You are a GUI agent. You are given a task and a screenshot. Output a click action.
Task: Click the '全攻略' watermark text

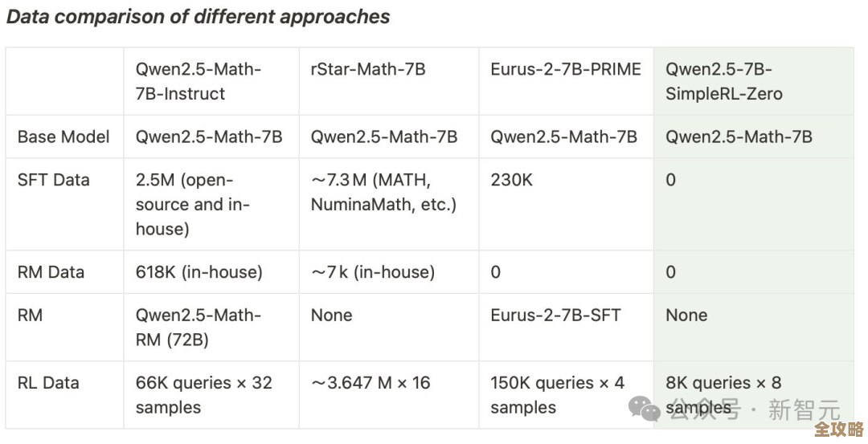837,430
